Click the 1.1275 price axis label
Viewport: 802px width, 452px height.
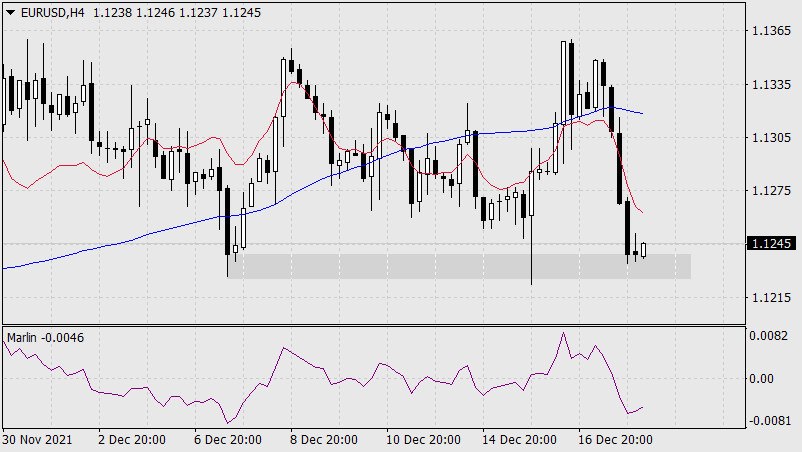[771, 191]
